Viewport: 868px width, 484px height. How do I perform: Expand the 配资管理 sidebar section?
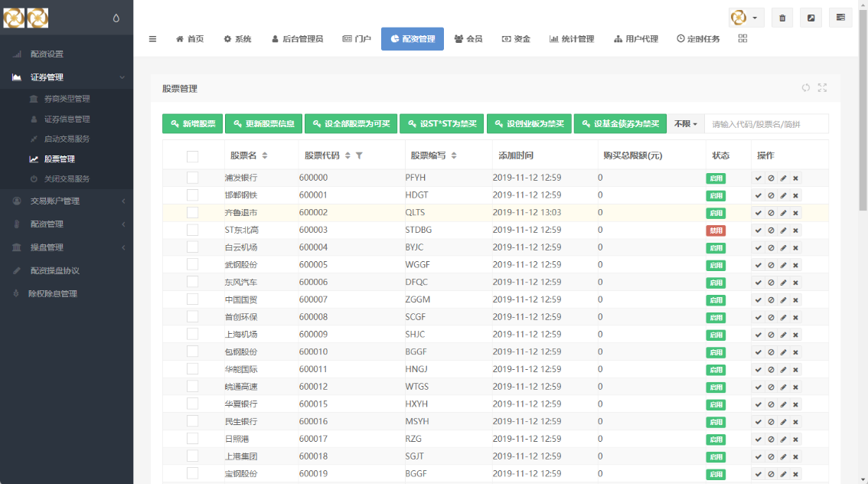pyautogui.click(x=67, y=224)
